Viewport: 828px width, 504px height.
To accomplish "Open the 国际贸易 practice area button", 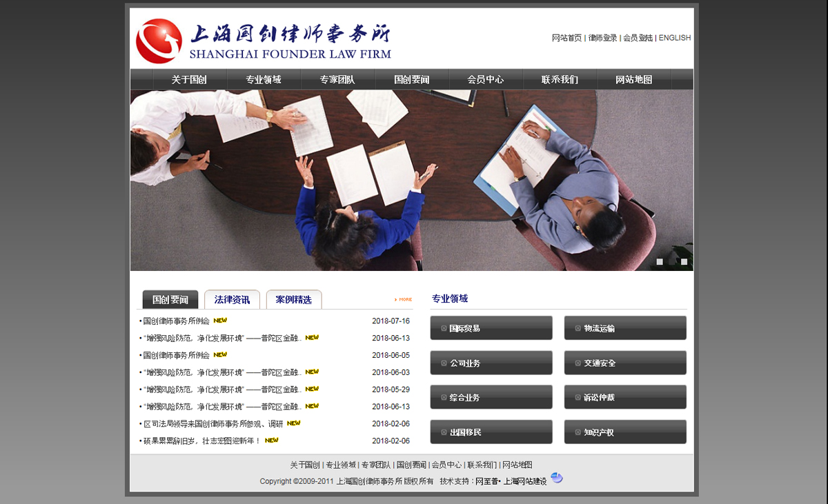I will tap(491, 328).
